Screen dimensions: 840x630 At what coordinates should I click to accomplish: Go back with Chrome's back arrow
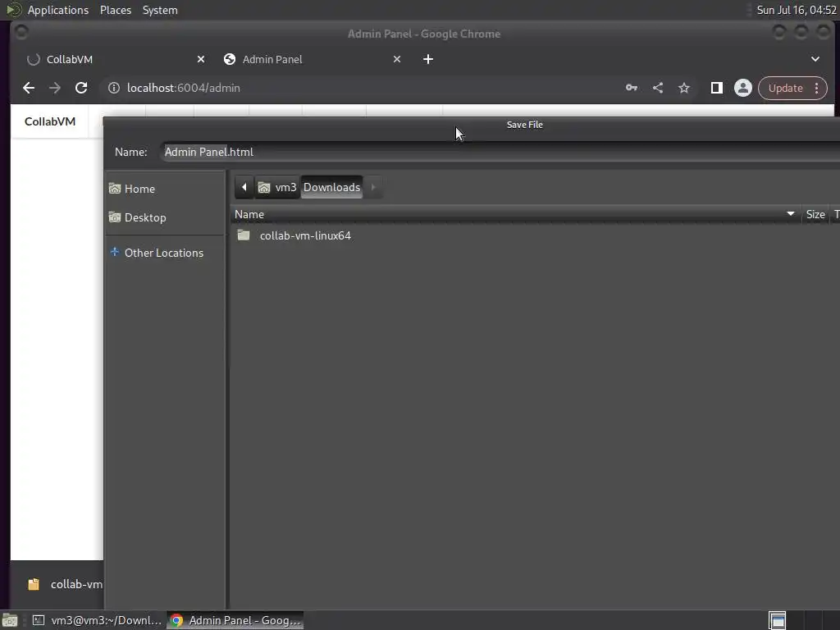(x=29, y=88)
